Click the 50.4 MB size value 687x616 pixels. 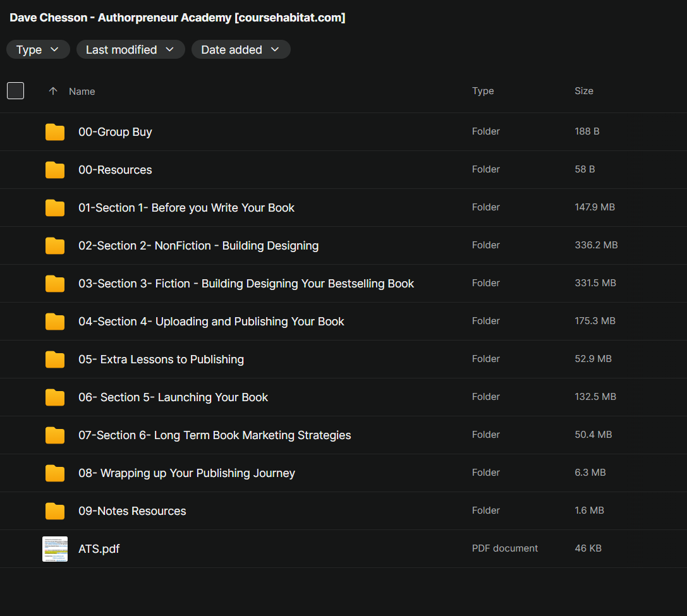click(593, 434)
